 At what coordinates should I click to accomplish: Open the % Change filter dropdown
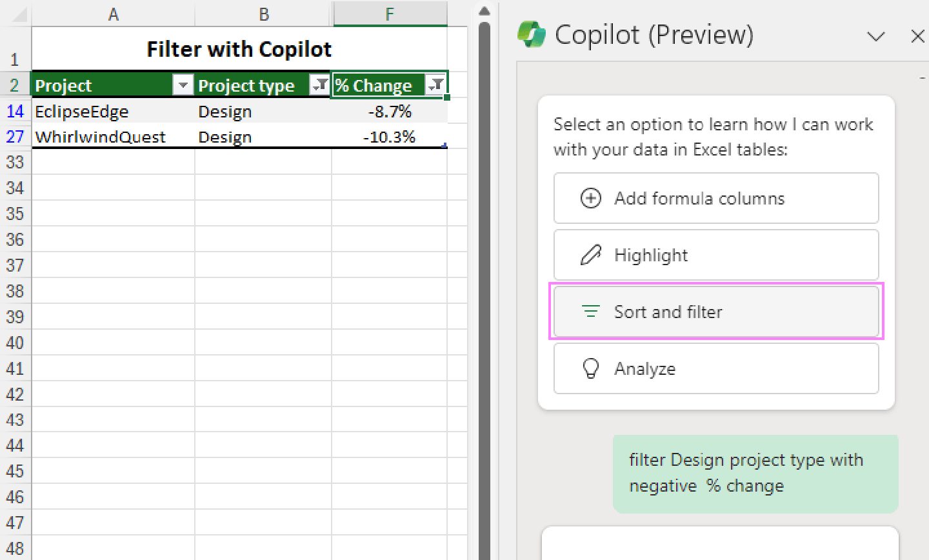(436, 85)
